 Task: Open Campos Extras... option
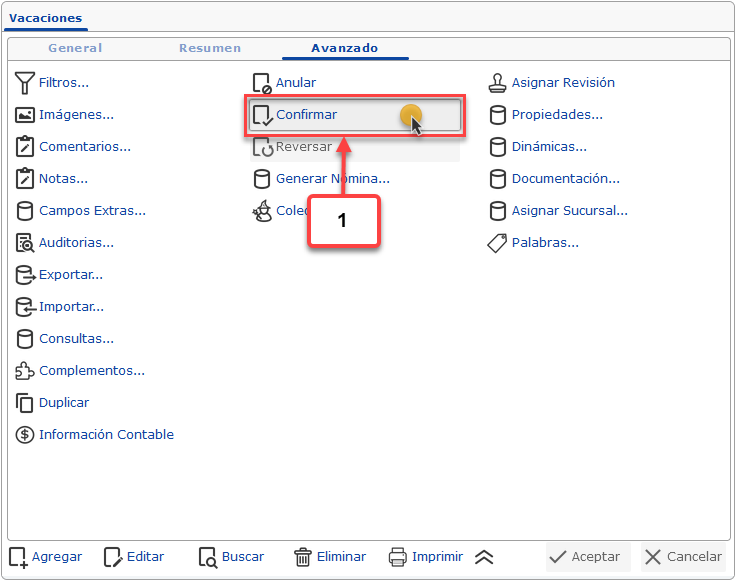click(x=92, y=210)
